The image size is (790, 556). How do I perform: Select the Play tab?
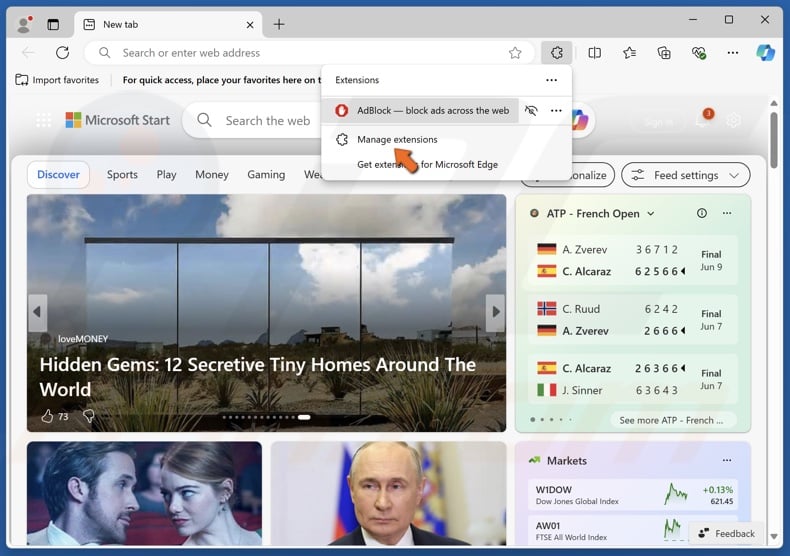(166, 175)
